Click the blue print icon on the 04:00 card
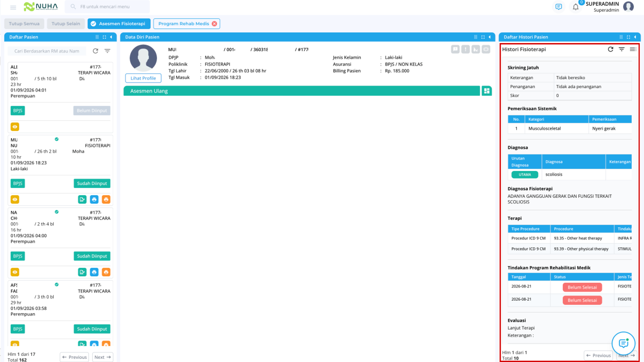644x362 pixels. [94, 272]
